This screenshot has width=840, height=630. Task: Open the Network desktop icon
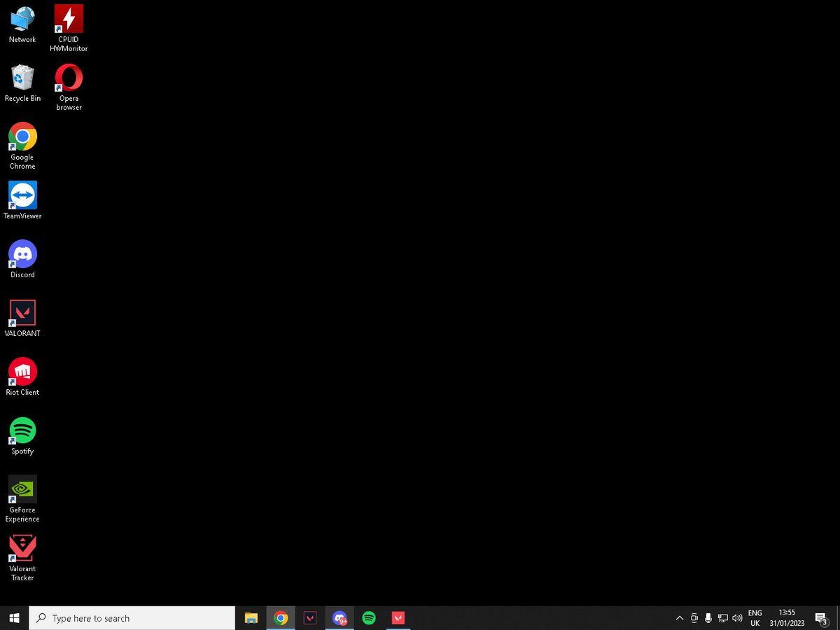tap(22, 24)
